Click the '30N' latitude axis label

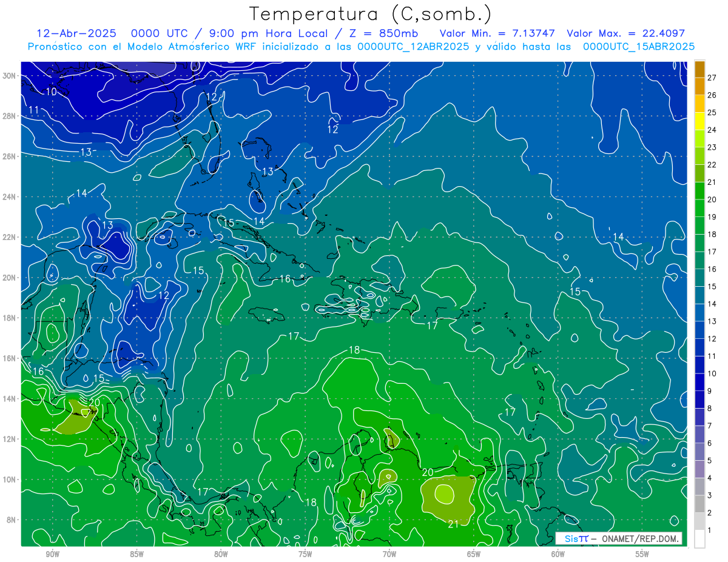click(10, 75)
